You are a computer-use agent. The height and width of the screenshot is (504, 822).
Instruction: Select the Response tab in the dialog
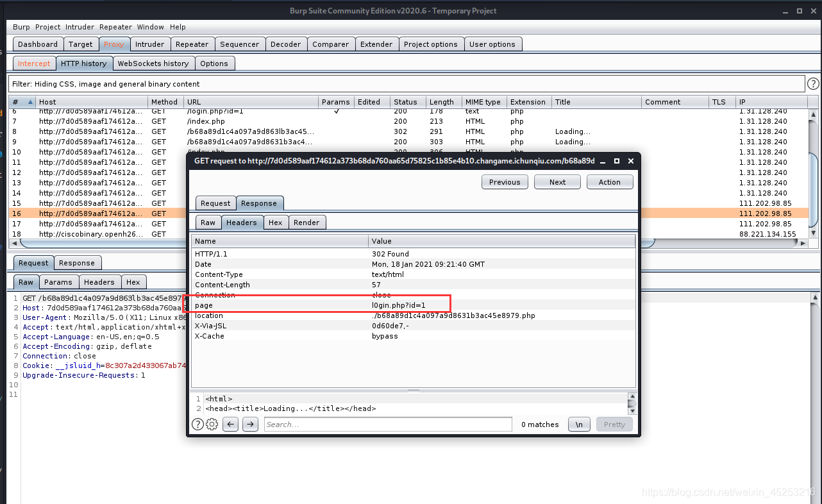[259, 203]
